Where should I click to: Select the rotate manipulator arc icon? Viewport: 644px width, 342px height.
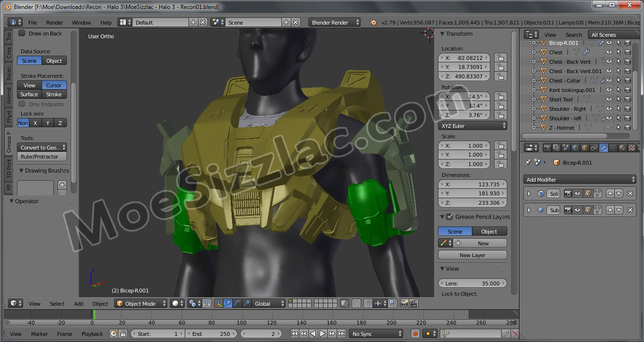(x=237, y=304)
